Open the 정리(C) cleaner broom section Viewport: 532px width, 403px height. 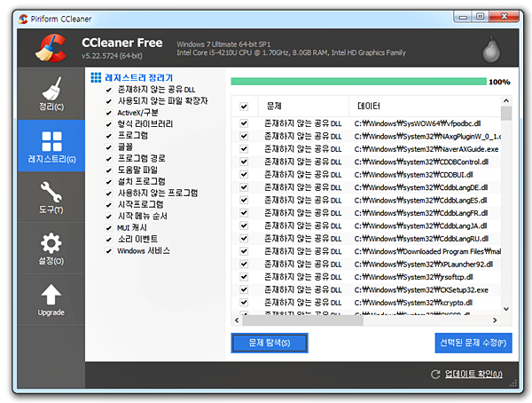click(51, 93)
